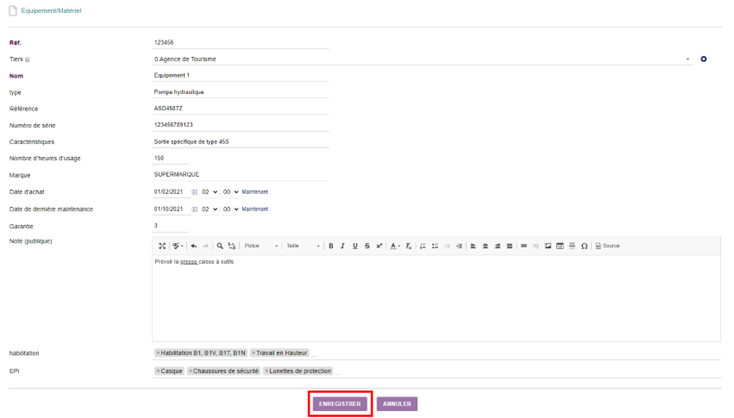This screenshot has width=734, height=418.
Task: Maximize the note editor
Action: [x=162, y=246]
